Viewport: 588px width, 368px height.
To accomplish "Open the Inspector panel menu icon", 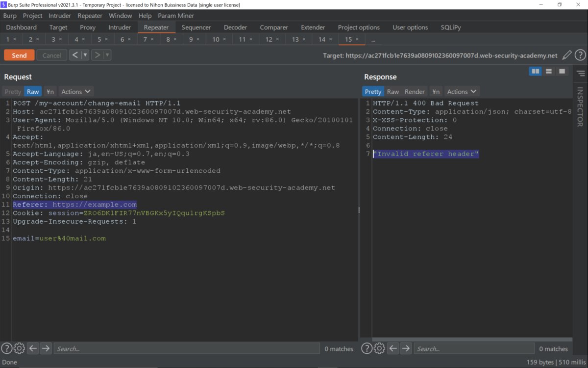I will 581,74.
